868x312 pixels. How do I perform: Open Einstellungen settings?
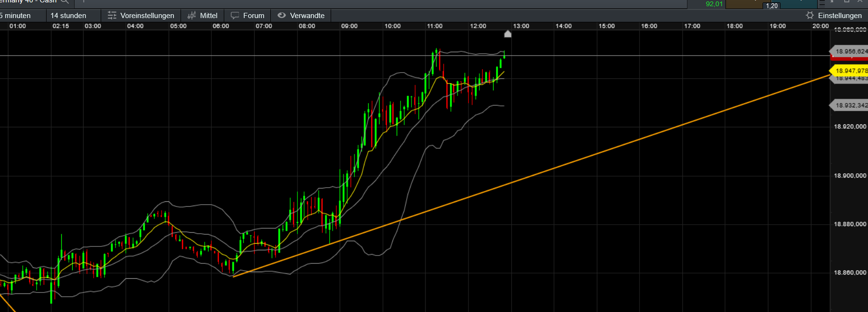point(834,16)
